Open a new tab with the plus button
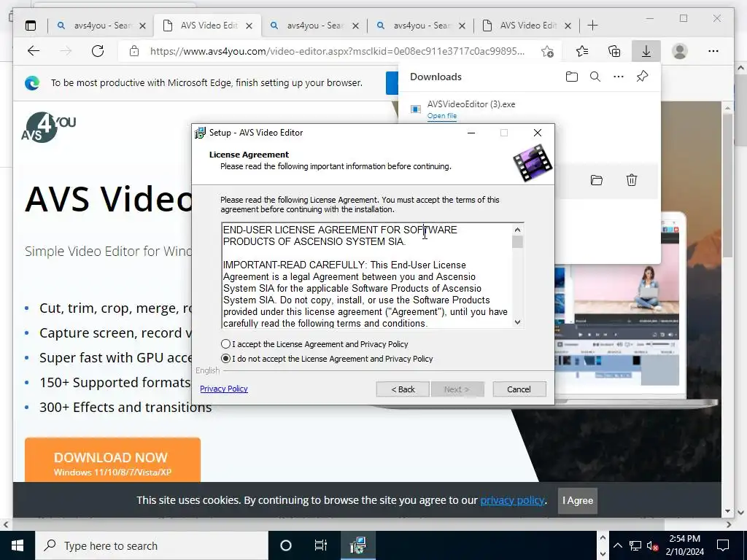The image size is (747, 560). (592, 26)
